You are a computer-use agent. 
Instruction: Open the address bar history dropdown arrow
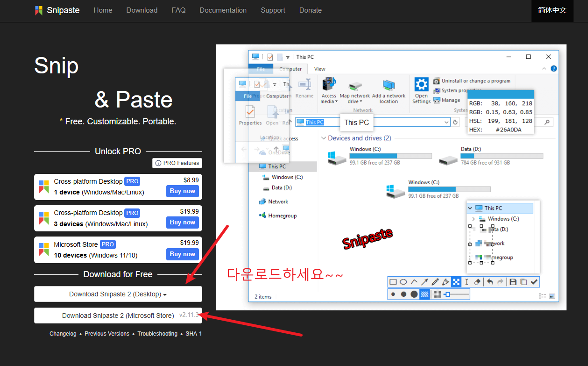pyautogui.click(x=446, y=122)
